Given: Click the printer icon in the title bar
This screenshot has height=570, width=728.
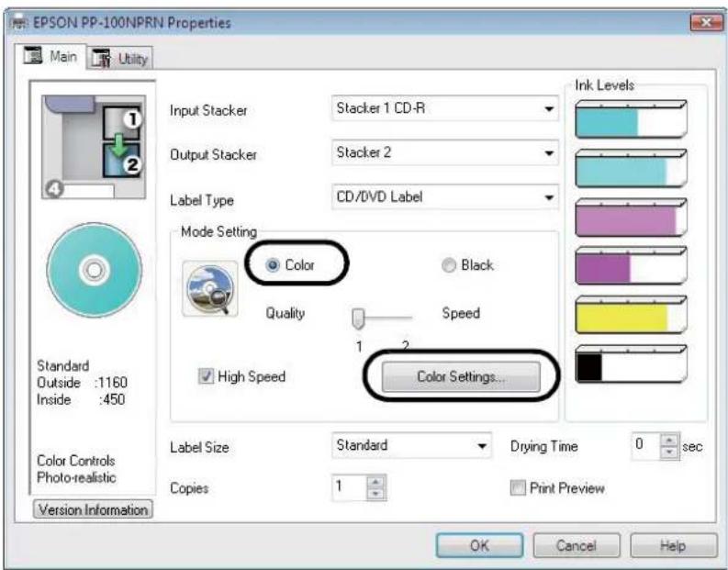Looking at the screenshot, I should (18, 22).
